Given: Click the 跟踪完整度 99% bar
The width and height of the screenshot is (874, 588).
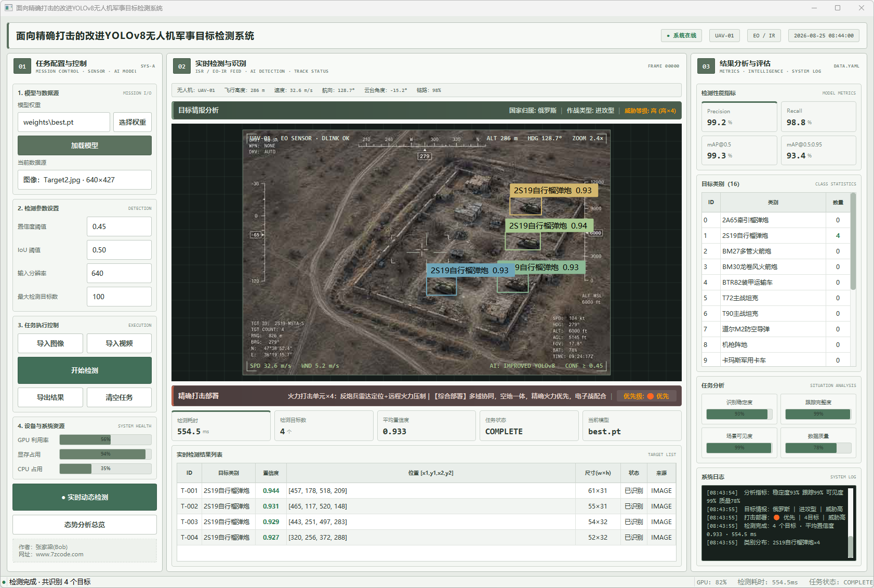Looking at the screenshot, I should pos(818,414).
